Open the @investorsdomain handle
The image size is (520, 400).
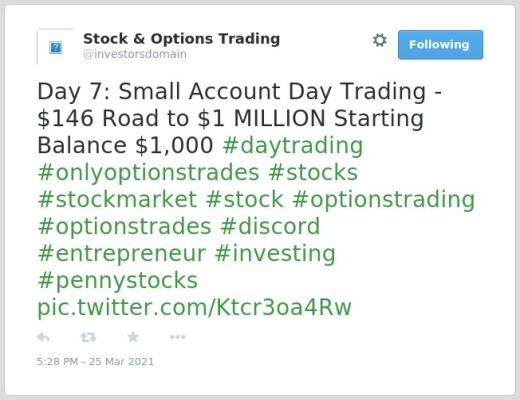pos(135,54)
